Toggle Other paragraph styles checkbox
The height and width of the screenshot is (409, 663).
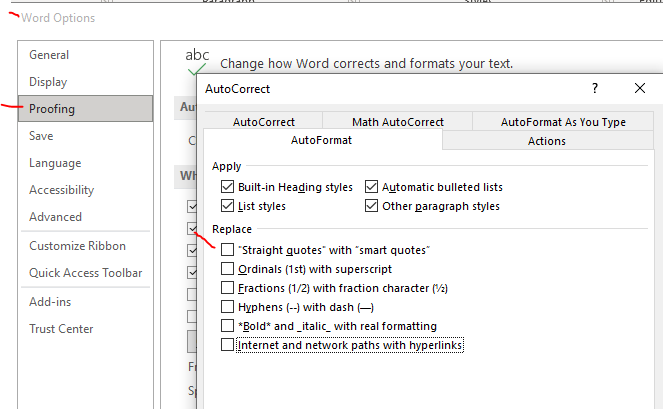tap(372, 206)
